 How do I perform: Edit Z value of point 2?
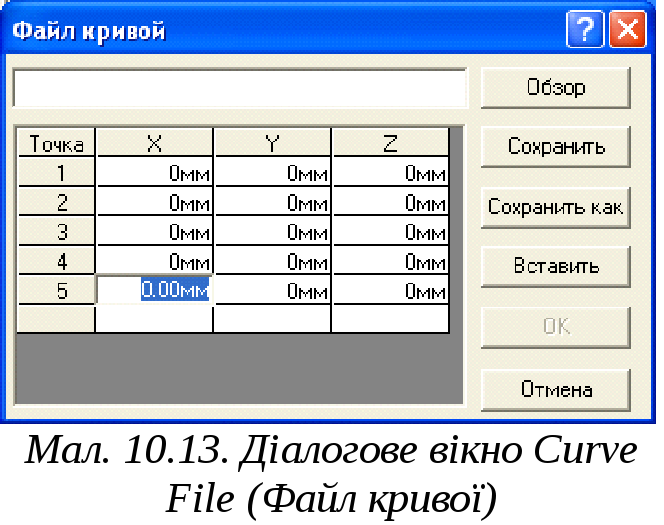click(x=390, y=202)
